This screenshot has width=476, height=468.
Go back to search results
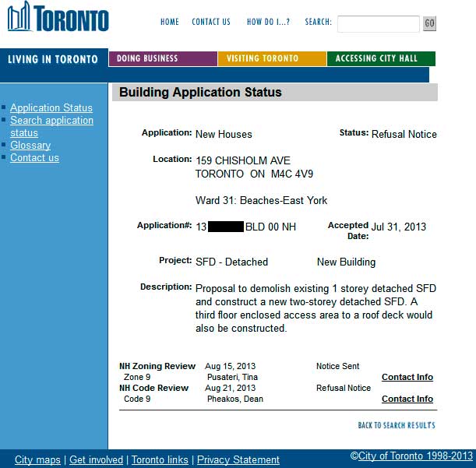pos(397,425)
